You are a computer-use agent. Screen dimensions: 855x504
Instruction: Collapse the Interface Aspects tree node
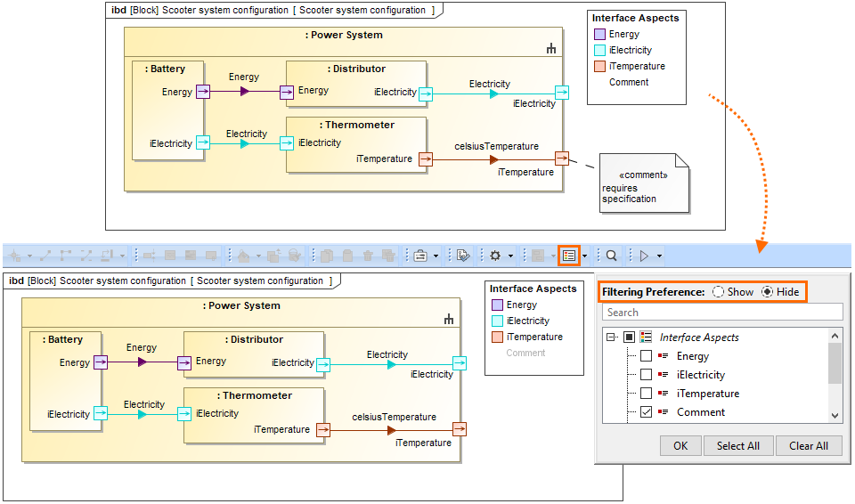point(611,337)
